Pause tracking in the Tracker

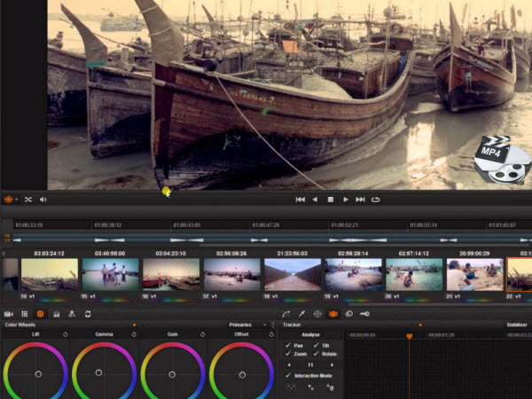tap(310, 365)
